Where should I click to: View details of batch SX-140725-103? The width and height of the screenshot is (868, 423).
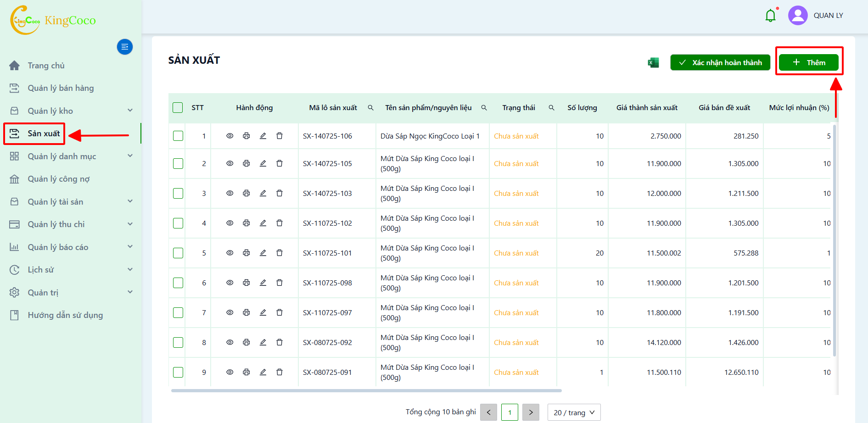tap(230, 193)
